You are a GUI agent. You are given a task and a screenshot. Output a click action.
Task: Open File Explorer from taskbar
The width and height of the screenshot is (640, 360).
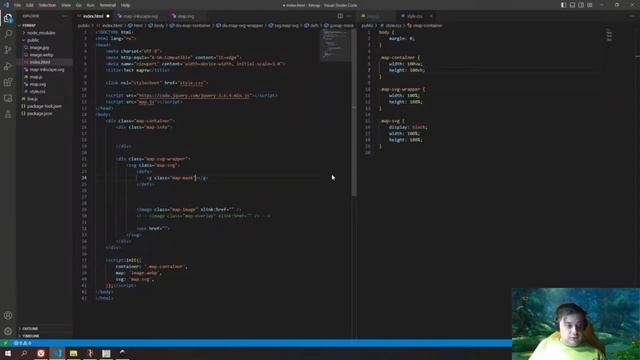coord(73,353)
